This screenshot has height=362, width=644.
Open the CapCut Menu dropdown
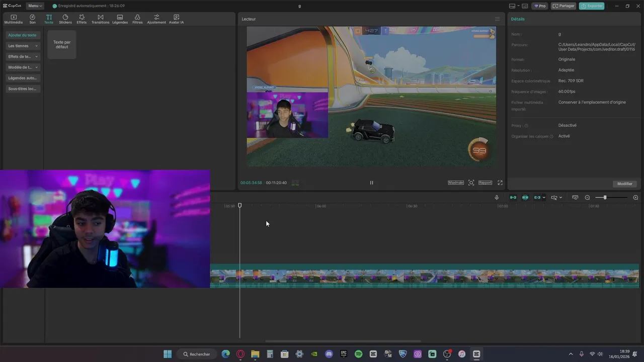coord(35,6)
